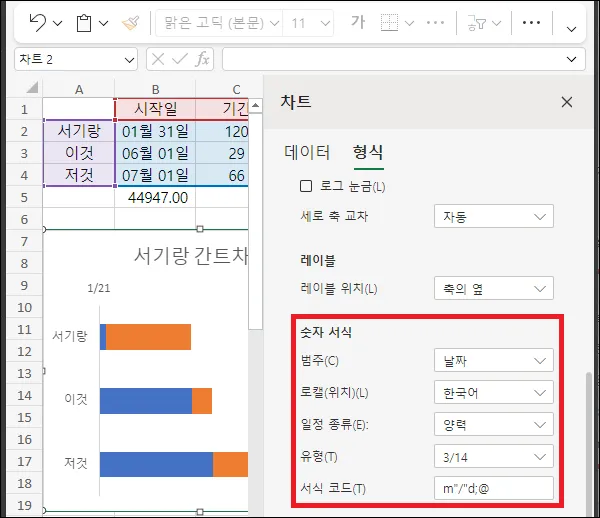Open the greyed three-dot formatting options

435,23
